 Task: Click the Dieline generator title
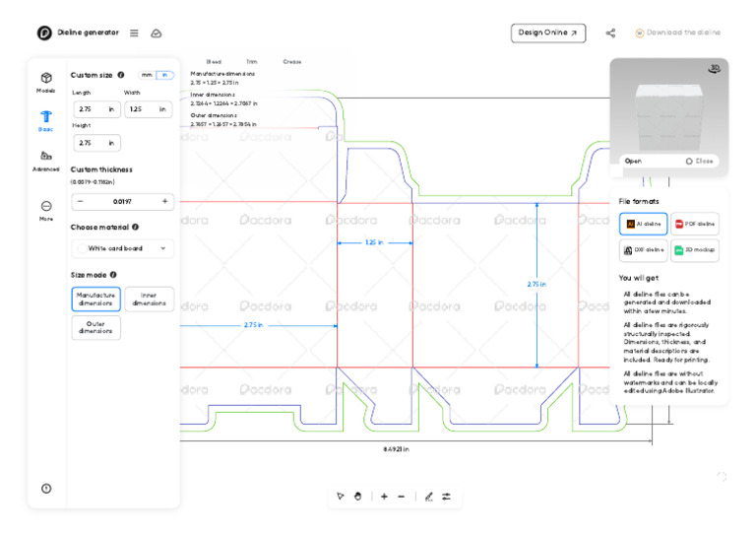89,33
